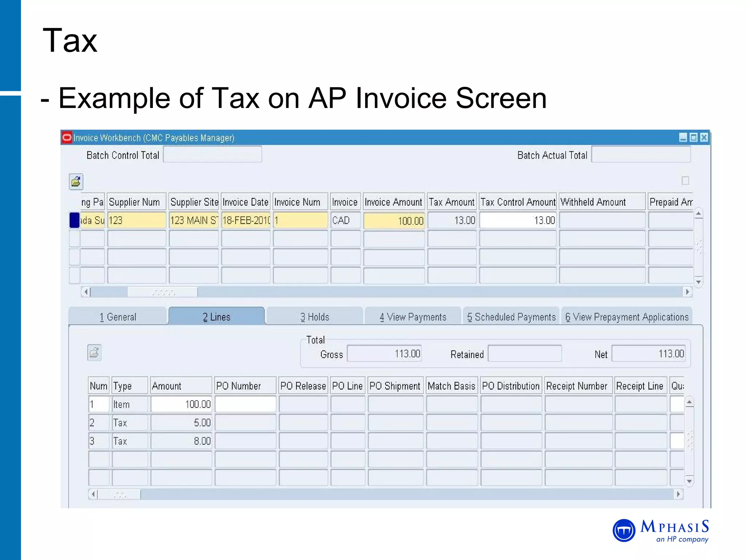The image size is (747, 560).
Task: Click the Batch Control Total field
Action: [212, 155]
